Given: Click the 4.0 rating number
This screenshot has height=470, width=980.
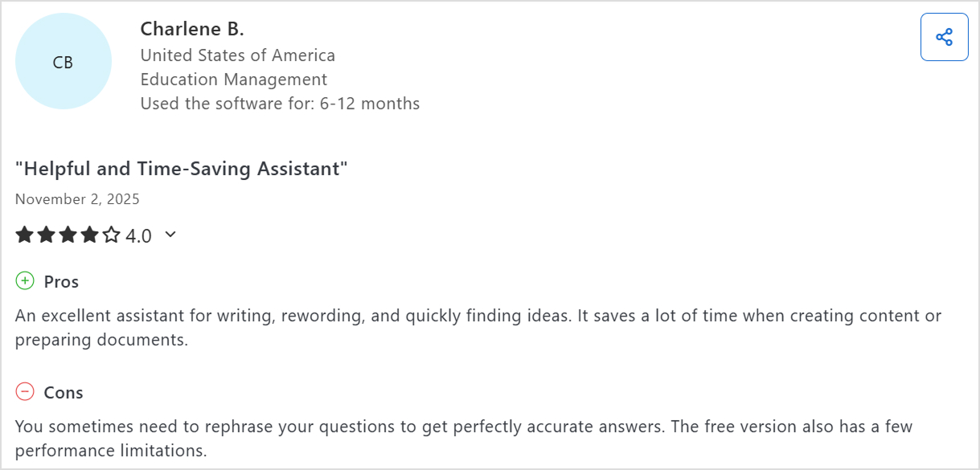Looking at the screenshot, I should click(x=138, y=236).
